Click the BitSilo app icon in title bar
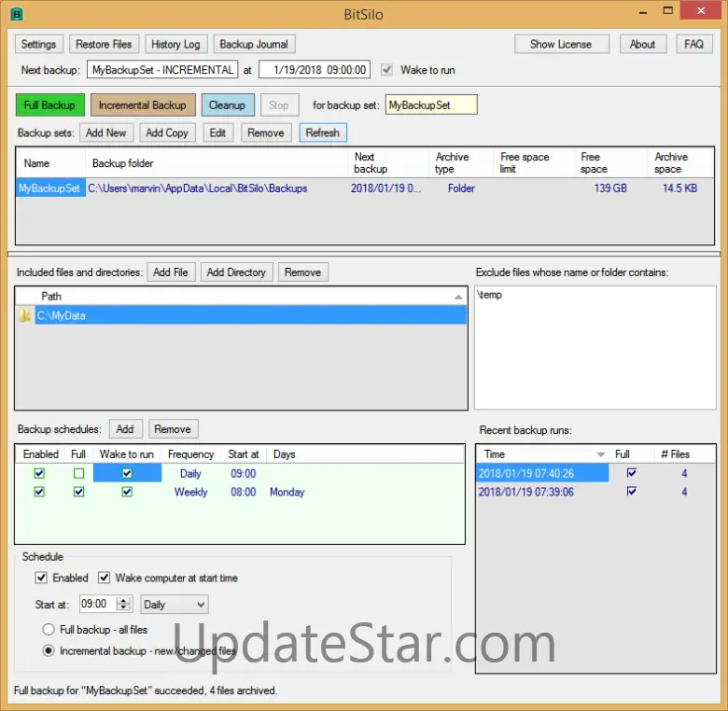This screenshot has width=728, height=711. click(17, 14)
